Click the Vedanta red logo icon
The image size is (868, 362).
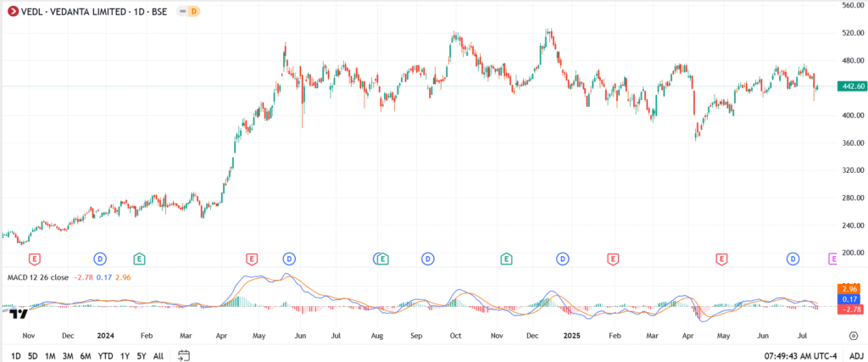(x=10, y=11)
